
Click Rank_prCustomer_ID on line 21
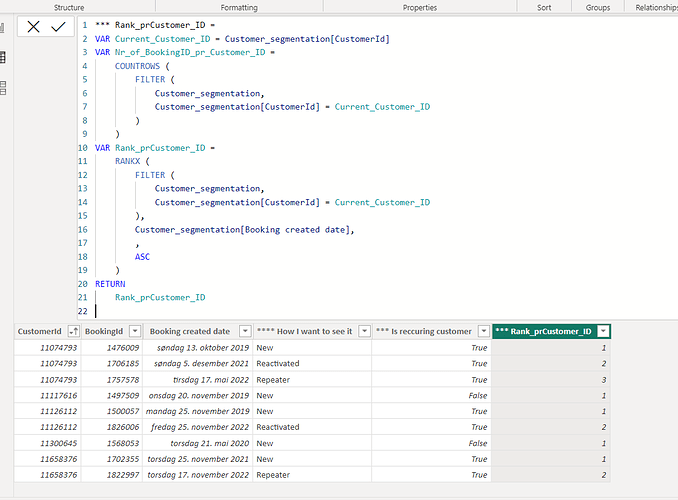160,297
